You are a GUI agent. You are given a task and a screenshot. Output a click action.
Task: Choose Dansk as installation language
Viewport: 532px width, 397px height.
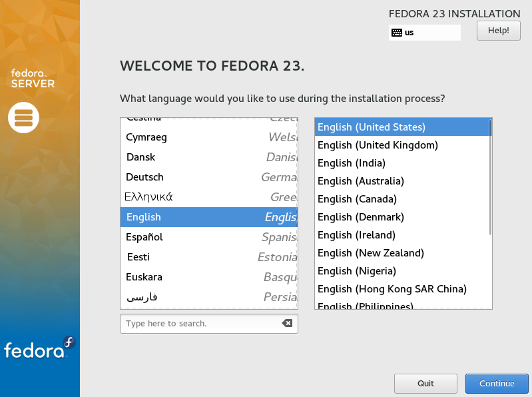click(x=209, y=157)
